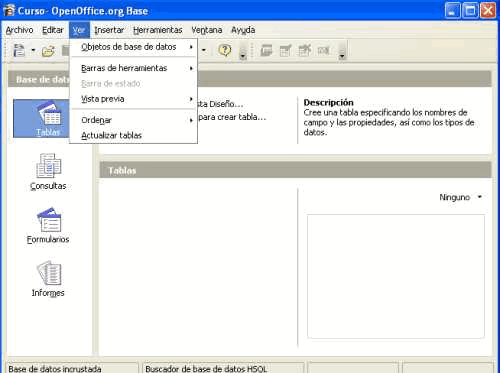Screen dimensions: 500x373
Task: Click the New document toolbar icon
Action: [19, 51]
